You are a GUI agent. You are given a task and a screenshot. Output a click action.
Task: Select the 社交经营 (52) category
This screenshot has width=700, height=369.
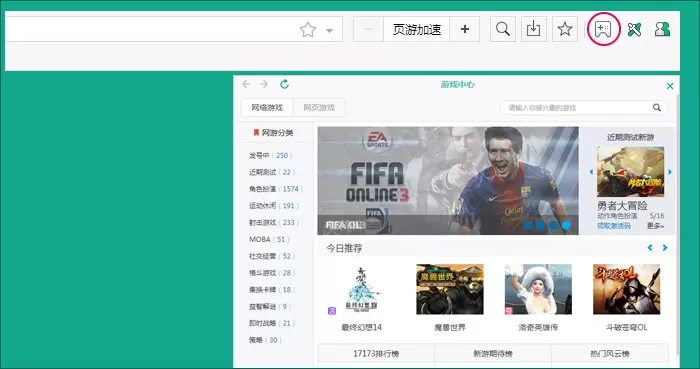(x=272, y=256)
